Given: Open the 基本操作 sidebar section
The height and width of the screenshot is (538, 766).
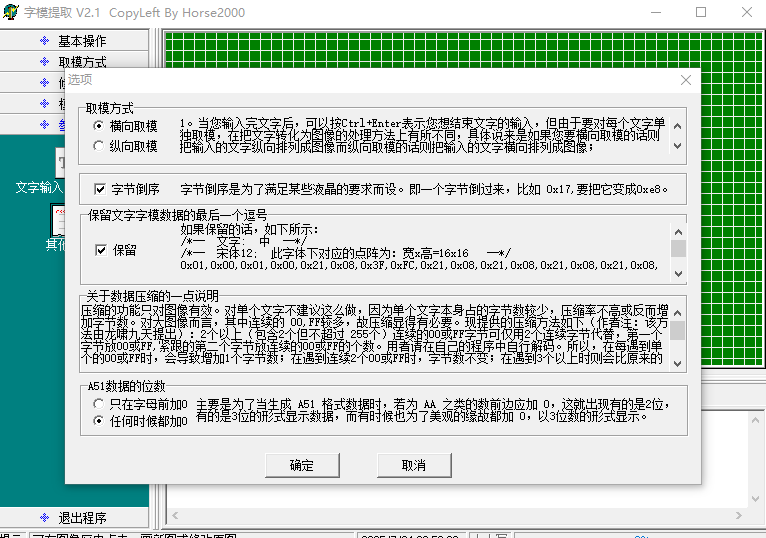Looking at the screenshot, I should coord(81,41).
